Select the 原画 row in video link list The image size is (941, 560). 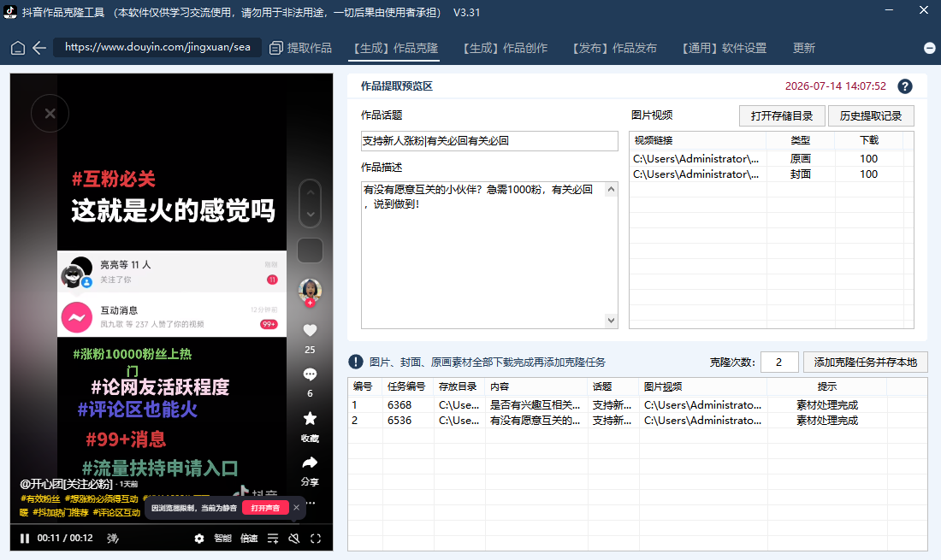click(771, 158)
